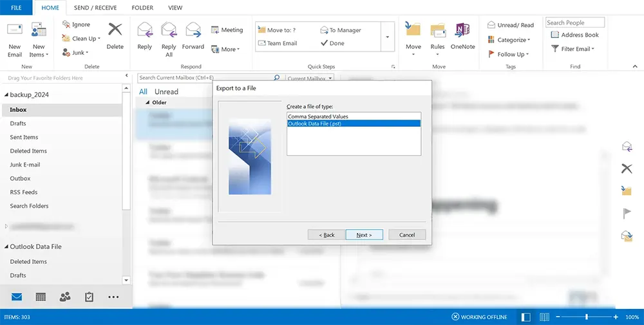This screenshot has height=325, width=644.
Task: Open the Move folder menu
Action: [x=413, y=39]
